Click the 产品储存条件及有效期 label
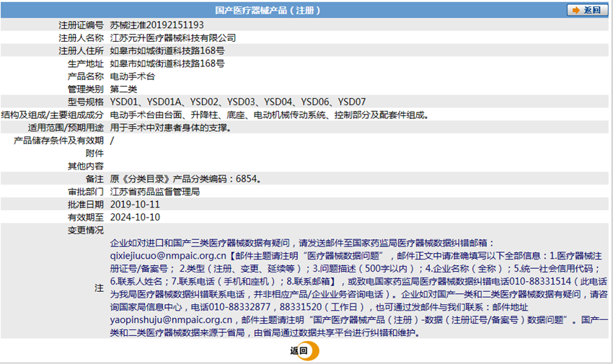 click(58, 141)
